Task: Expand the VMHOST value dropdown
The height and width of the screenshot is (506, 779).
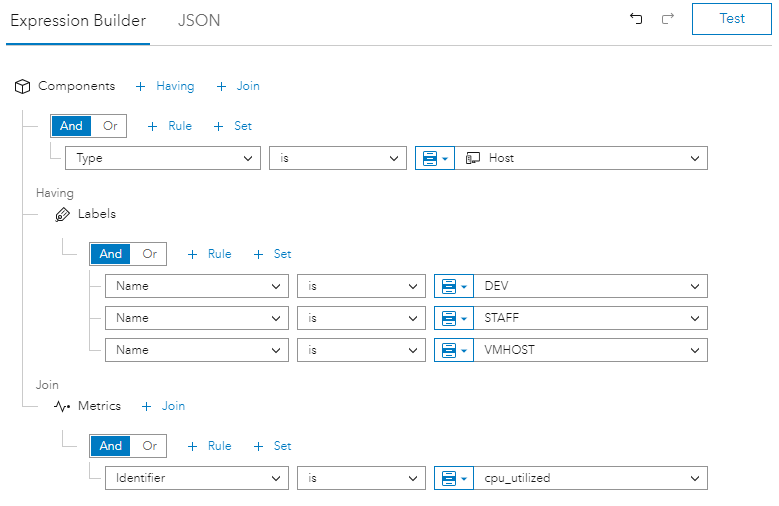Action: 590,350
